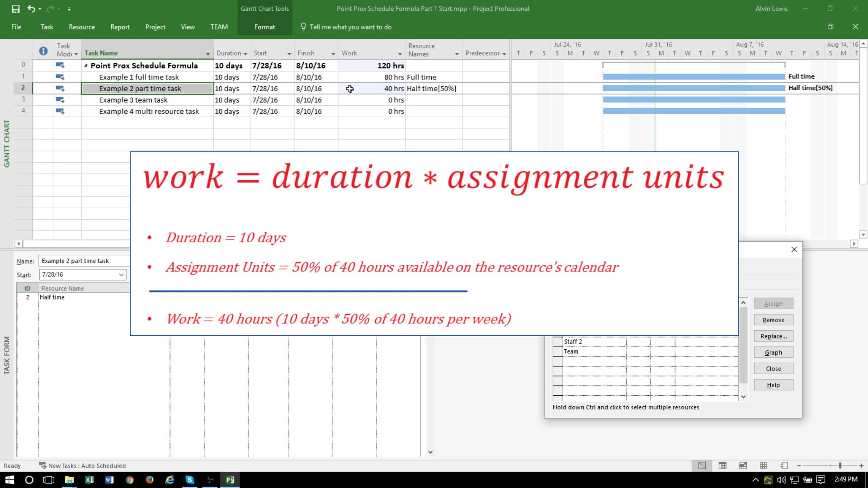The width and height of the screenshot is (868, 488).
Task: Switch to Team Planner view in status bar
Action: (743, 465)
